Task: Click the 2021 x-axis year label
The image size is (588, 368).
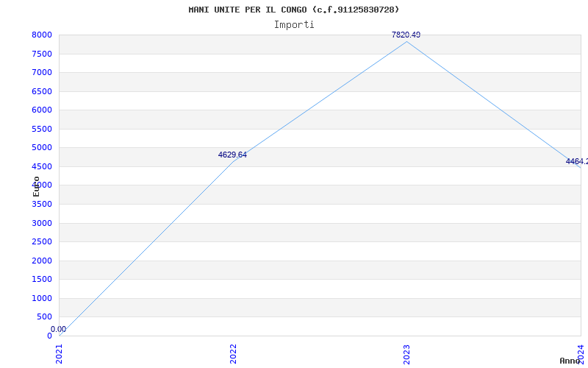Action: pos(60,354)
